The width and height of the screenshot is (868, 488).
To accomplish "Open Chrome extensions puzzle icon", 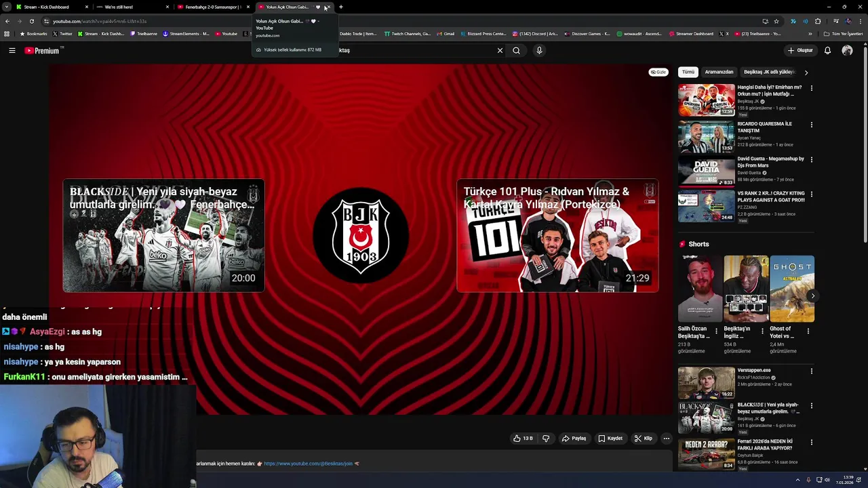I will (817, 21).
